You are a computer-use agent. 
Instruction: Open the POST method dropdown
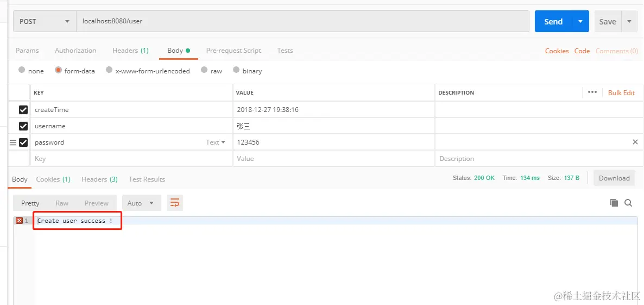[x=45, y=21]
